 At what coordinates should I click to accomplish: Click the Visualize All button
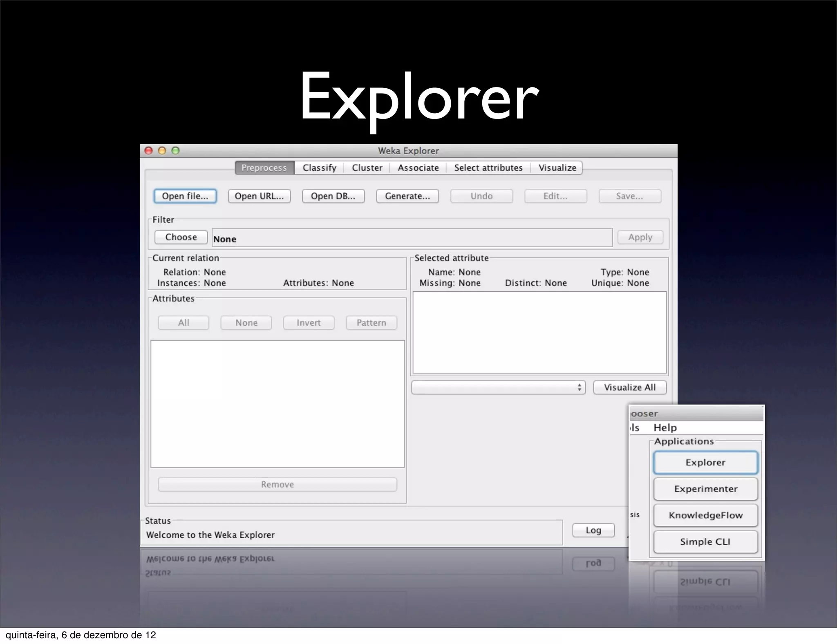(x=629, y=387)
